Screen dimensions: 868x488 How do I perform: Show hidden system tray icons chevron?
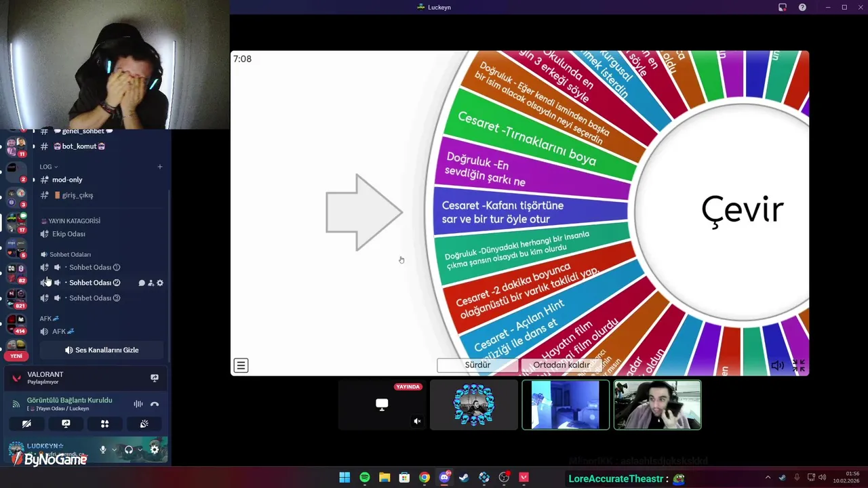[768, 478]
